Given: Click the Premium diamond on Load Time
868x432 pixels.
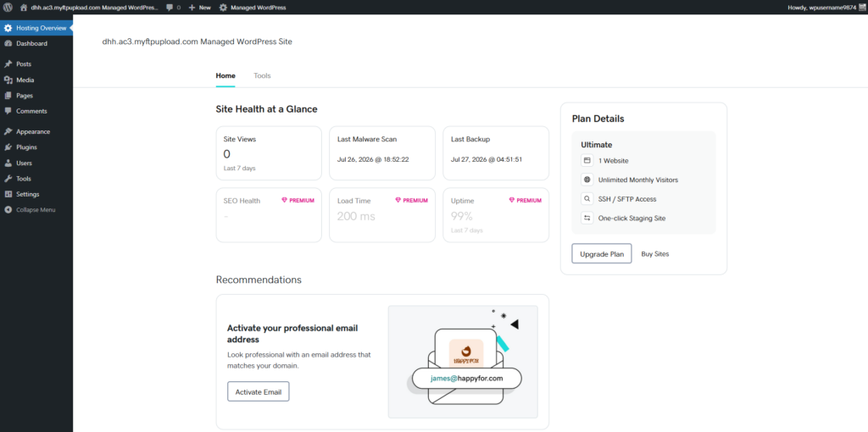Looking at the screenshot, I should coord(398,200).
